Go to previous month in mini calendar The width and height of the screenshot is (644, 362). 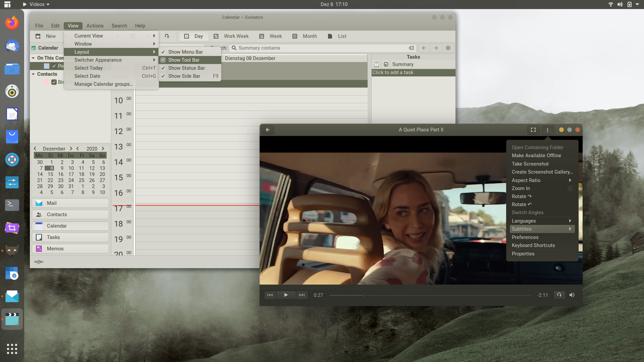click(x=35, y=148)
